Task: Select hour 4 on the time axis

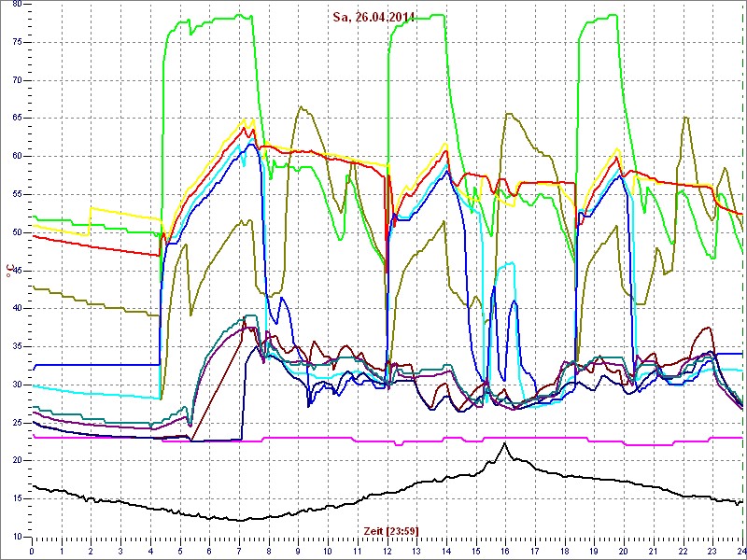Action: 150,551
